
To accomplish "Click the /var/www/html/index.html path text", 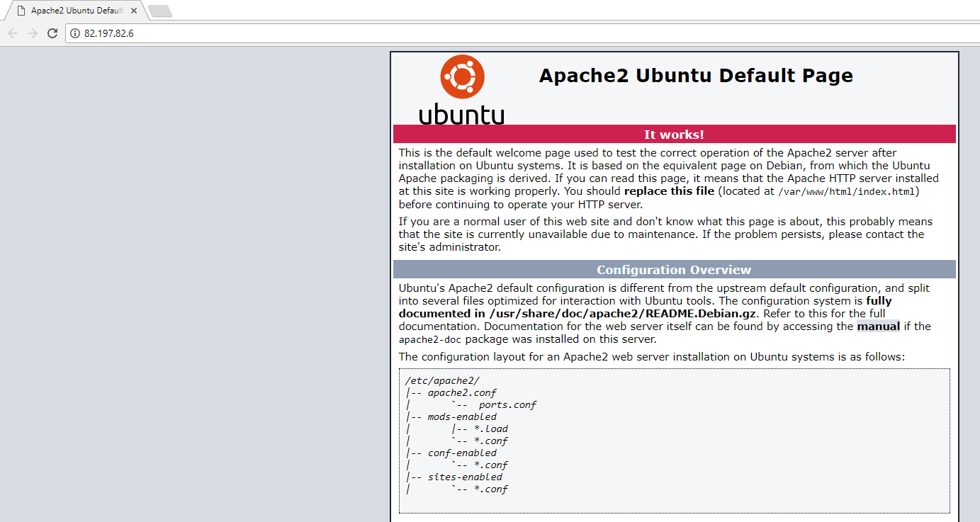I will pyautogui.click(x=847, y=192).
